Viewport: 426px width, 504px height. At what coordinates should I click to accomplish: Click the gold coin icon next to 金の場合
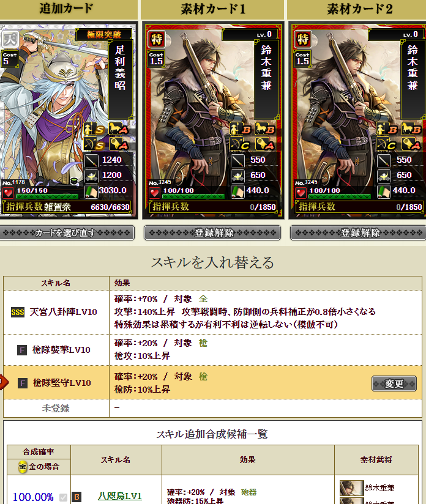23,467
